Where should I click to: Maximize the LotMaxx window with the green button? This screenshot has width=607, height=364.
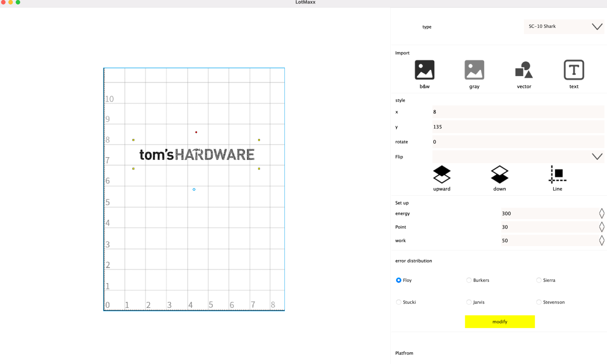[18, 2]
